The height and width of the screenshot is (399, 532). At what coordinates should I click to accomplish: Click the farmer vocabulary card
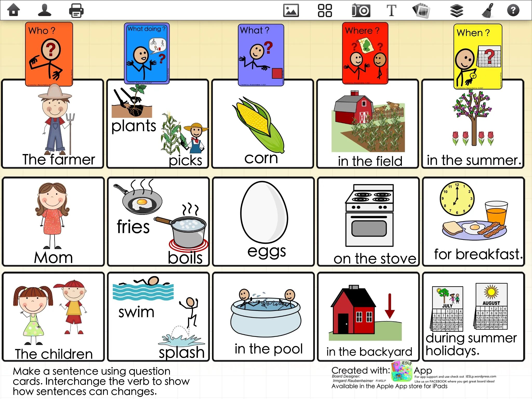[53, 124]
